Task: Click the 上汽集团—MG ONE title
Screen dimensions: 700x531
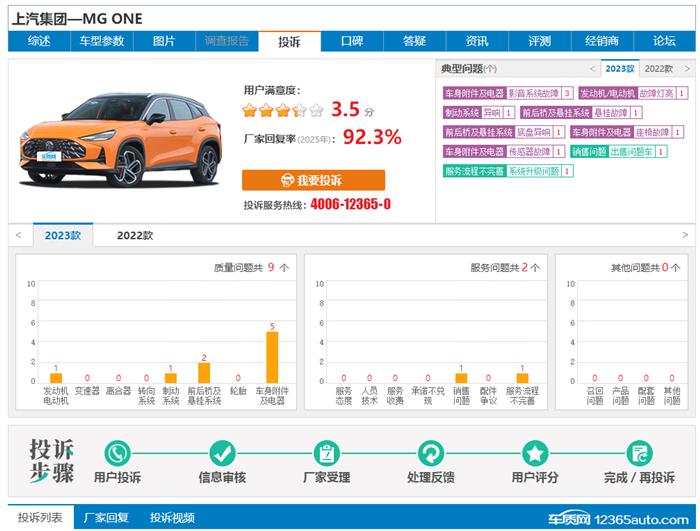Action: pyautogui.click(x=77, y=19)
